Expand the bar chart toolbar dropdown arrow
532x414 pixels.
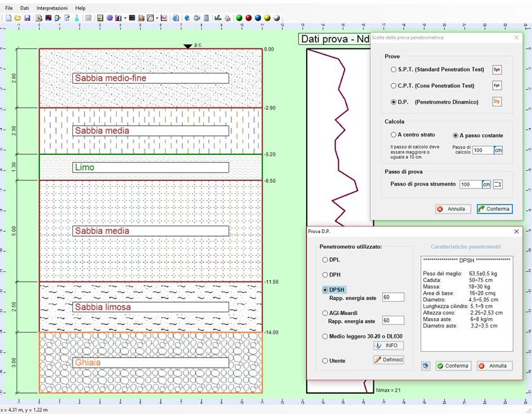click(x=125, y=18)
